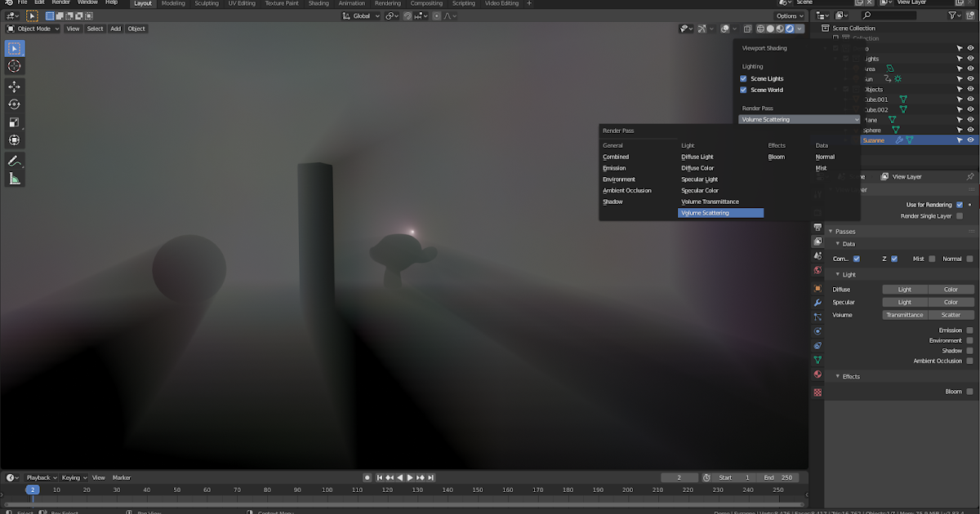Choose Ambient Occlusion from the Render Pass menu

626,190
